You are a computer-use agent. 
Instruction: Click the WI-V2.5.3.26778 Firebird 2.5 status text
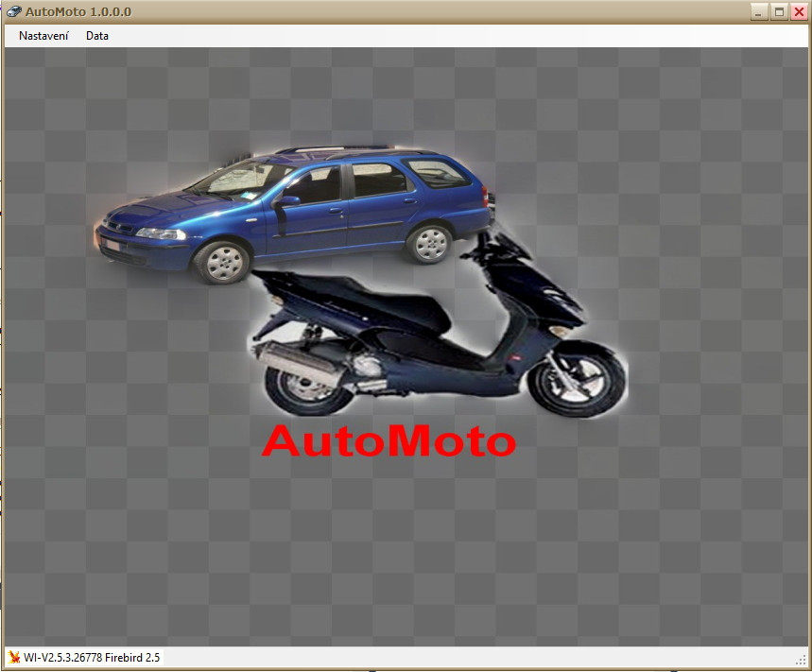[92, 658]
